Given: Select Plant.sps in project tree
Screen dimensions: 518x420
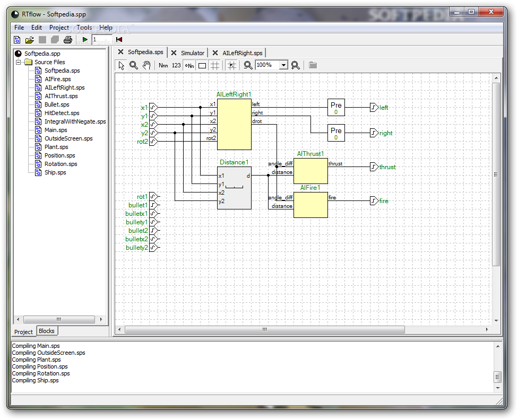Looking at the screenshot, I should click(x=56, y=147).
